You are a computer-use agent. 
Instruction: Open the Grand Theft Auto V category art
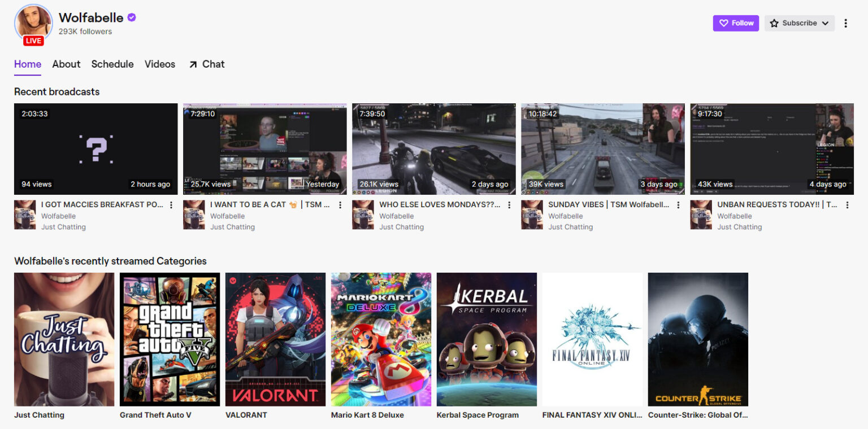170,339
